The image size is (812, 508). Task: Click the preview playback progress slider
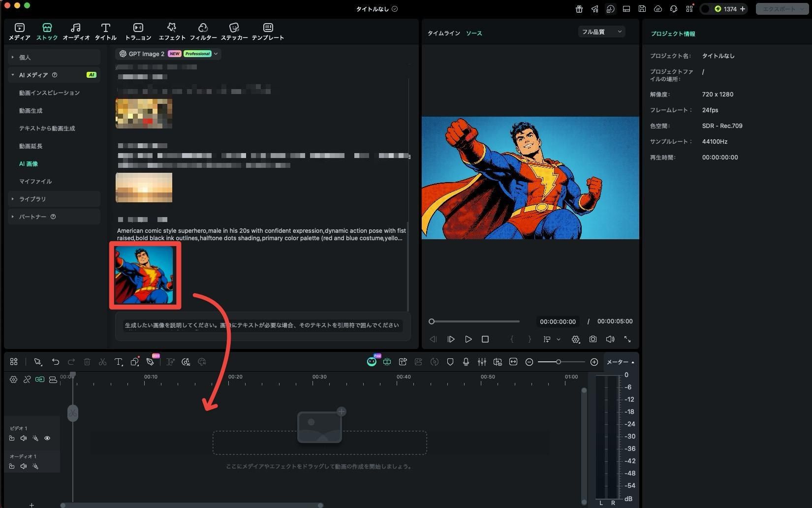(475, 321)
